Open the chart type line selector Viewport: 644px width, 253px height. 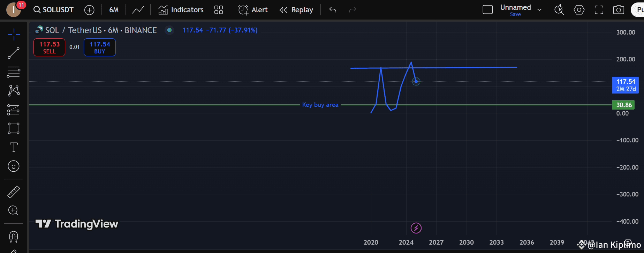(138, 10)
